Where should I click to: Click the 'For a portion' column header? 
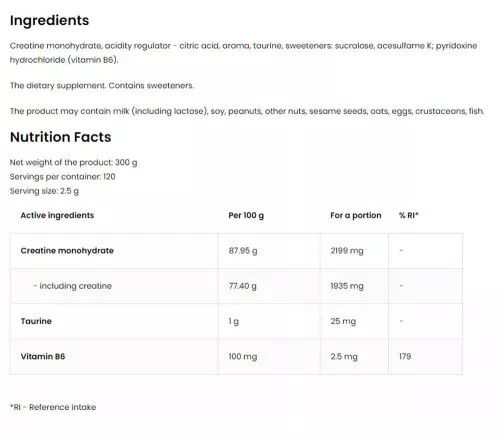[356, 215]
